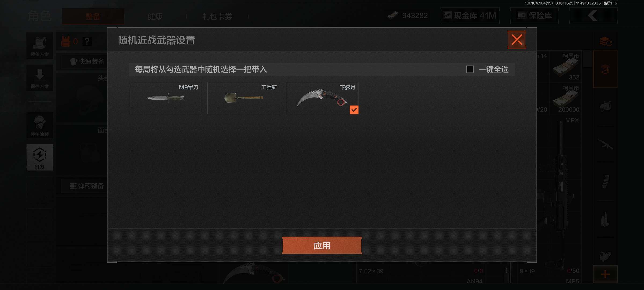The height and width of the screenshot is (290, 644).
Task: Select the M9军刀 knife card
Action: 165,98
